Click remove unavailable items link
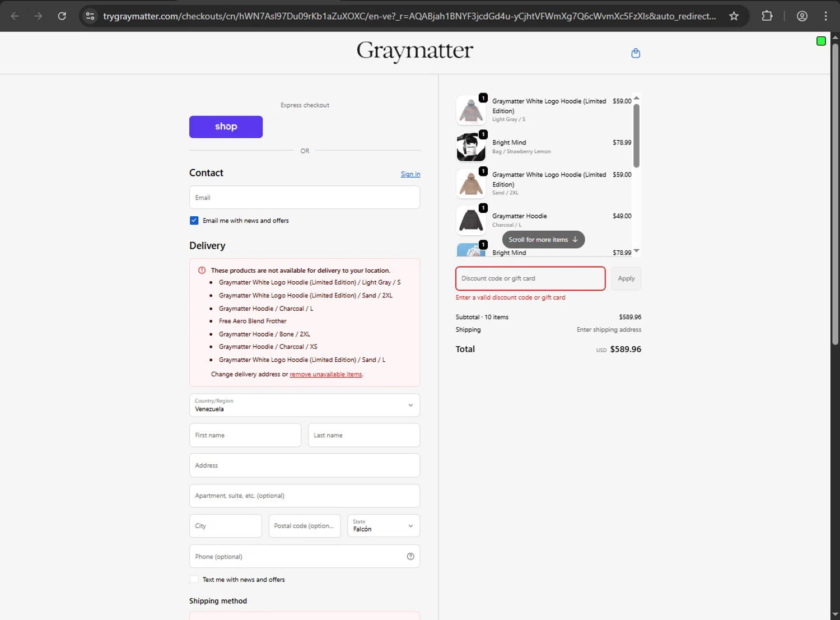 326,374
